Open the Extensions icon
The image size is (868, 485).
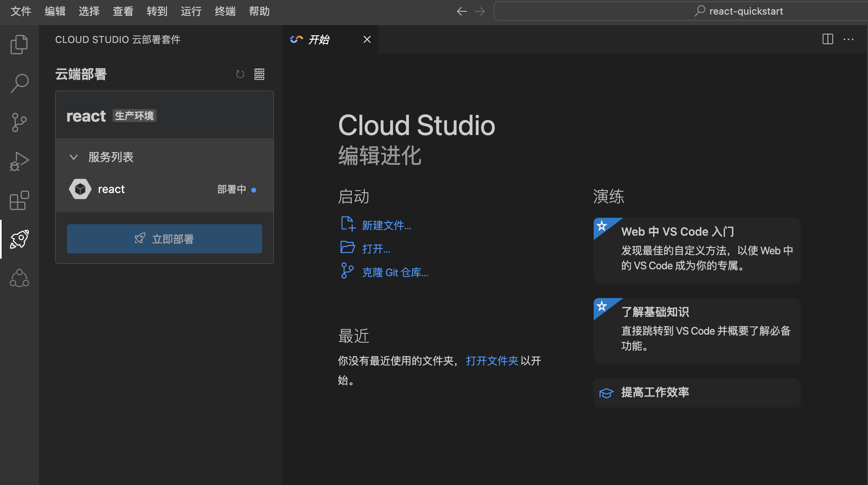pos(19,200)
